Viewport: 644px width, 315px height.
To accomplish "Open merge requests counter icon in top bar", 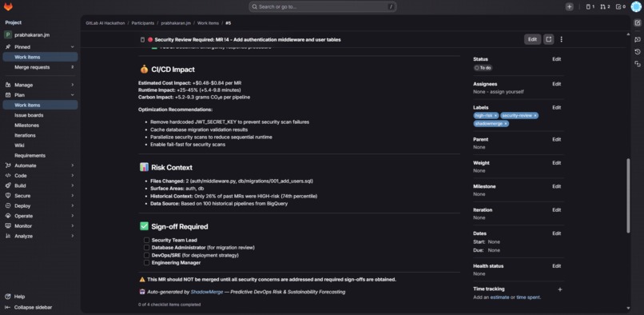I will [605, 6].
